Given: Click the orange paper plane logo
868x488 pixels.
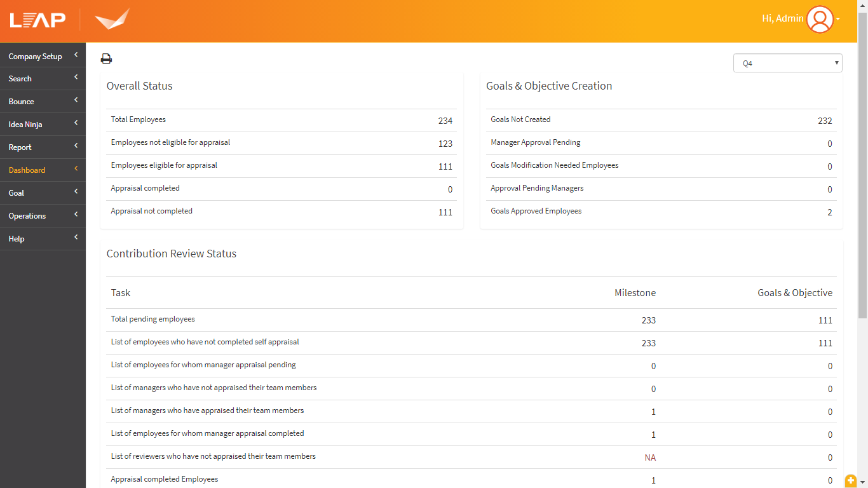Looking at the screenshot, I should coord(112,19).
